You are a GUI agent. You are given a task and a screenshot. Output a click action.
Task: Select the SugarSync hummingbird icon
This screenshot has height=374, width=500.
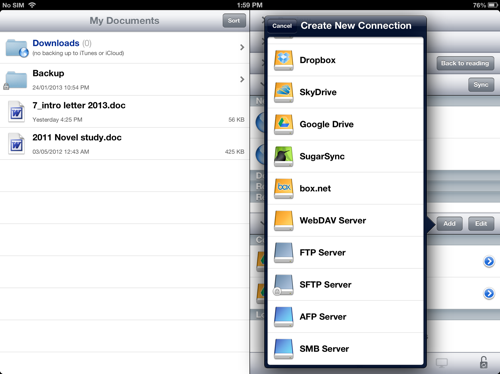click(284, 156)
